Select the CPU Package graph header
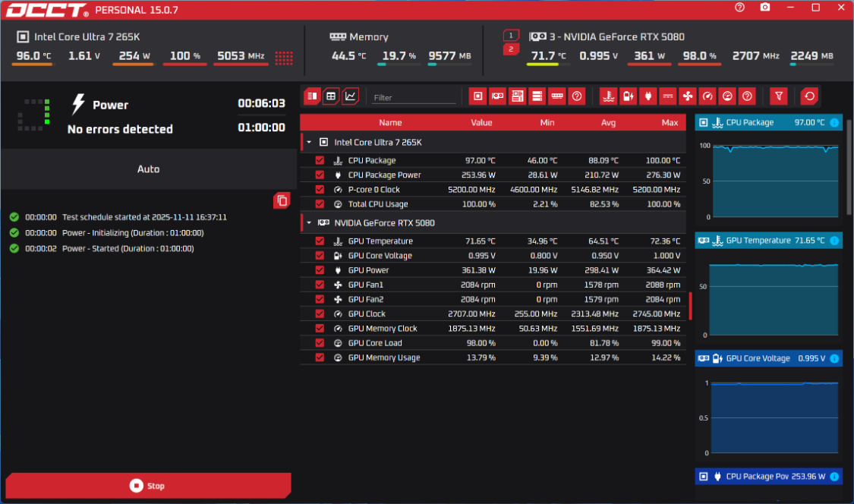Image resolution: width=854 pixels, height=504 pixels. click(768, 123)
